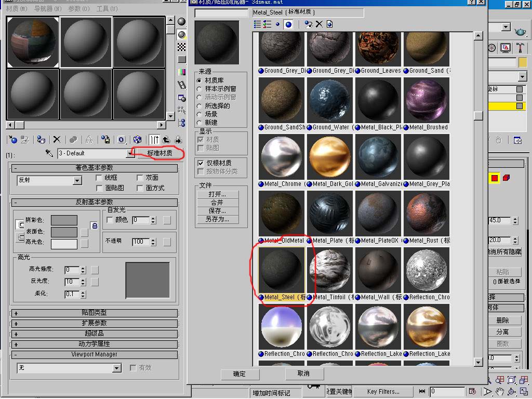The height and width of the screenshot is (399, 532).
Task: Enable the 面贴图 checkbox
Action: tap(99, 188)
